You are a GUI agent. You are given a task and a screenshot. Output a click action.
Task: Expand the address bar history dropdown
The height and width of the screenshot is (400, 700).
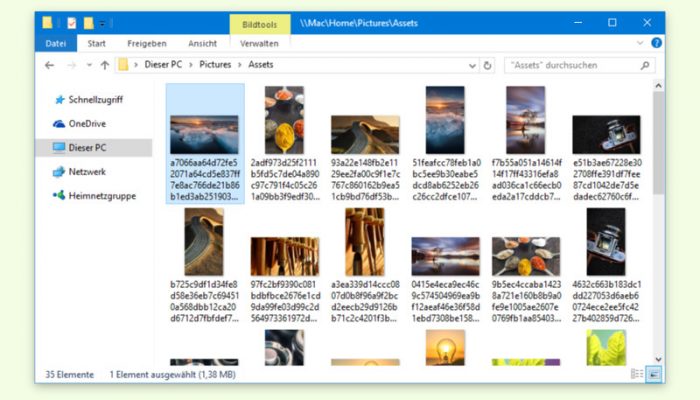(x=472, y=66)
